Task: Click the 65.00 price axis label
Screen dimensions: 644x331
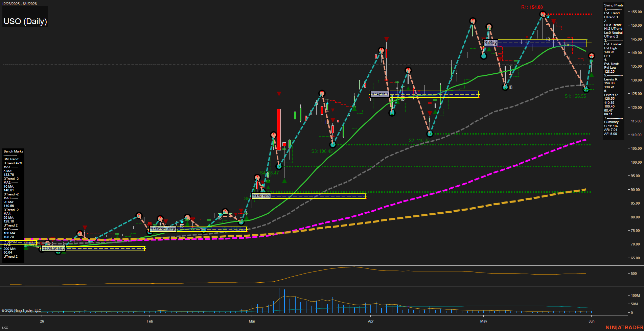Action: pyautogui.click(x=635, y=258)
